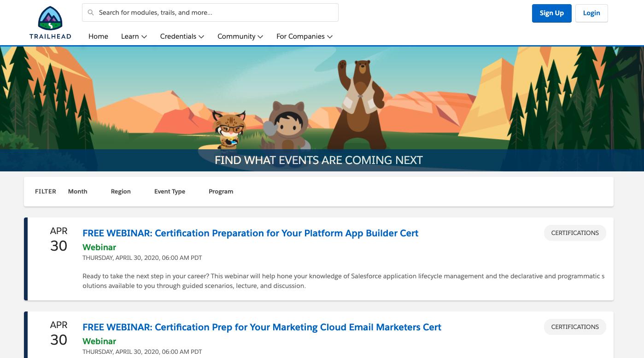The width and height of the screenshot is (644, 358).
Task: Click the search input field
Action: click(x=210, y=12)
